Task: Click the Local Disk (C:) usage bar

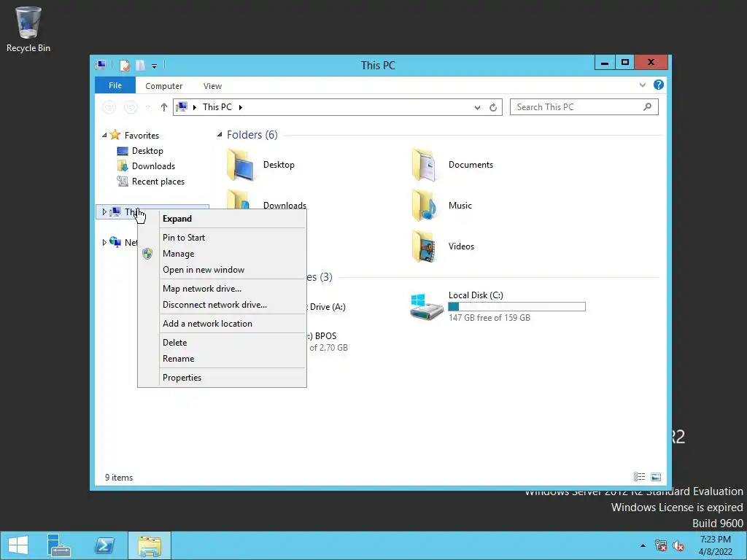Action: tap(517, 307)
